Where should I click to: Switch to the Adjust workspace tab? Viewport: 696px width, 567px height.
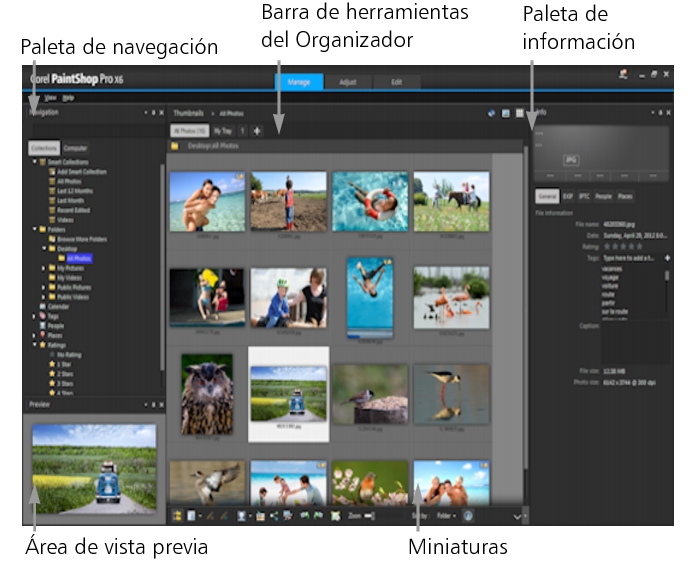[x=347, y=80]
